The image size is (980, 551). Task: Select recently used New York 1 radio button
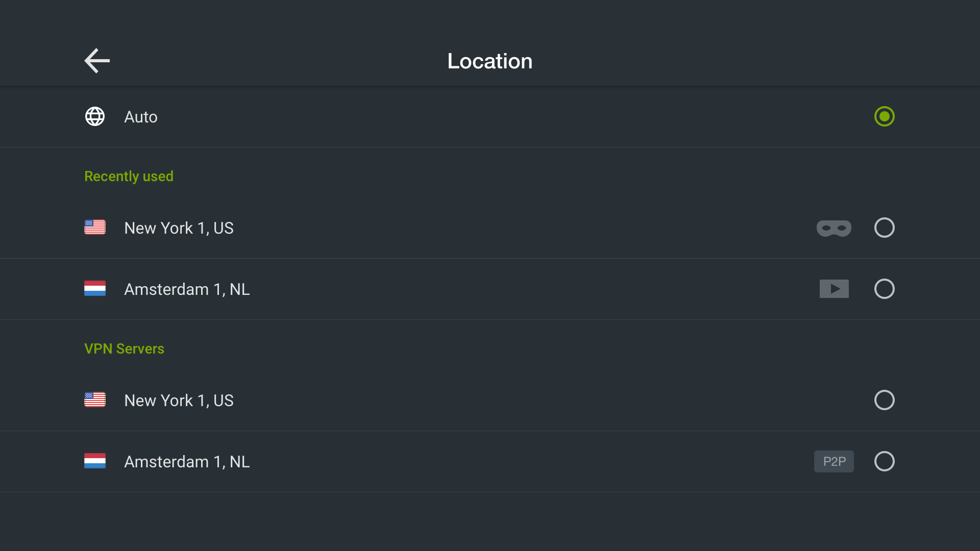click(884, 228)
